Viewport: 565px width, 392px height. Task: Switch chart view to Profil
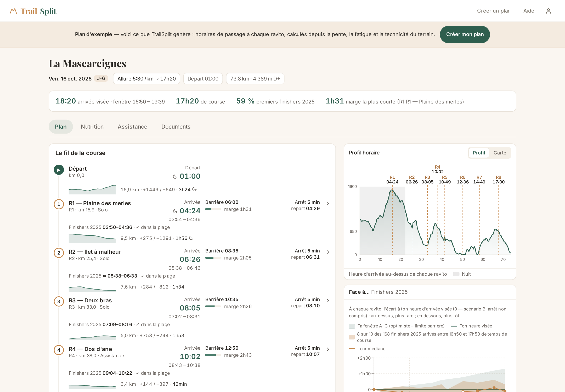tap(479, 153)
